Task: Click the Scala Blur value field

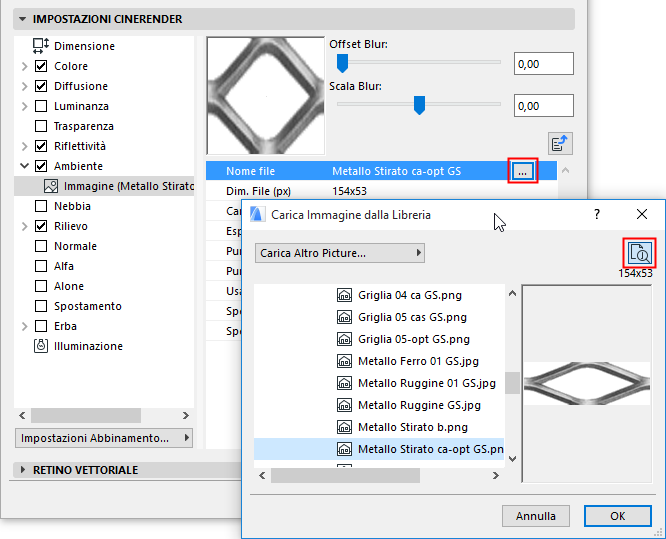Action: point(544,105)
